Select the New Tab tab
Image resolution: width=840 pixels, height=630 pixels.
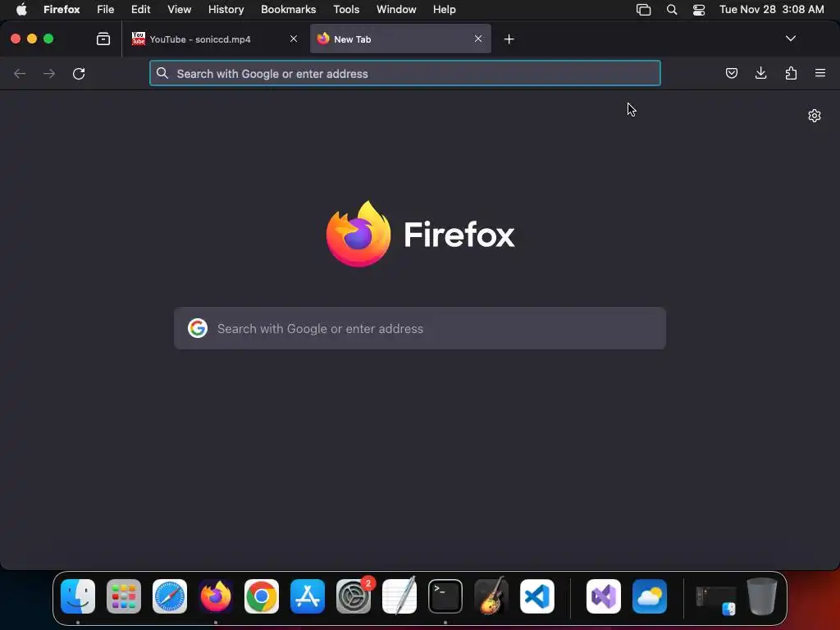pyautogui.click(x=400, y=39)
